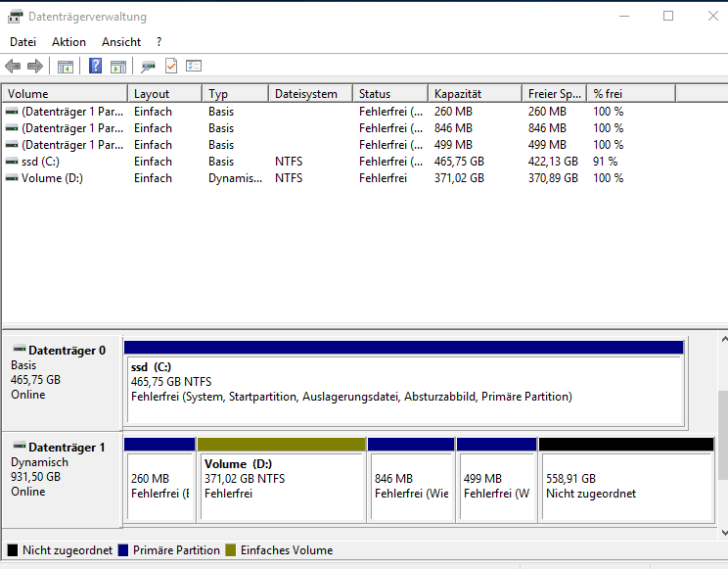Click the disk pane vertical scrollbar thumb
Screen dimensions: 728x569
pos(723,435)
